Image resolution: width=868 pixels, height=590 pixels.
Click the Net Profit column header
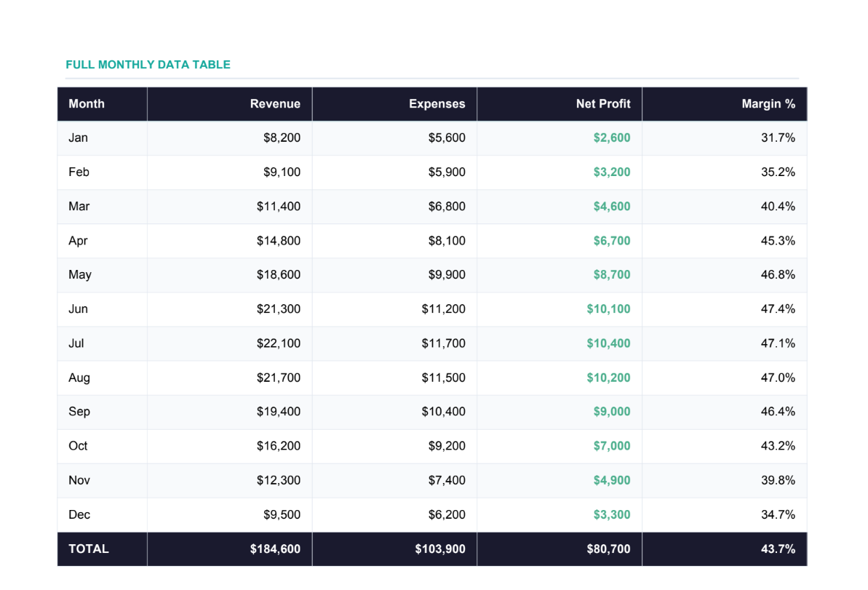603,104
